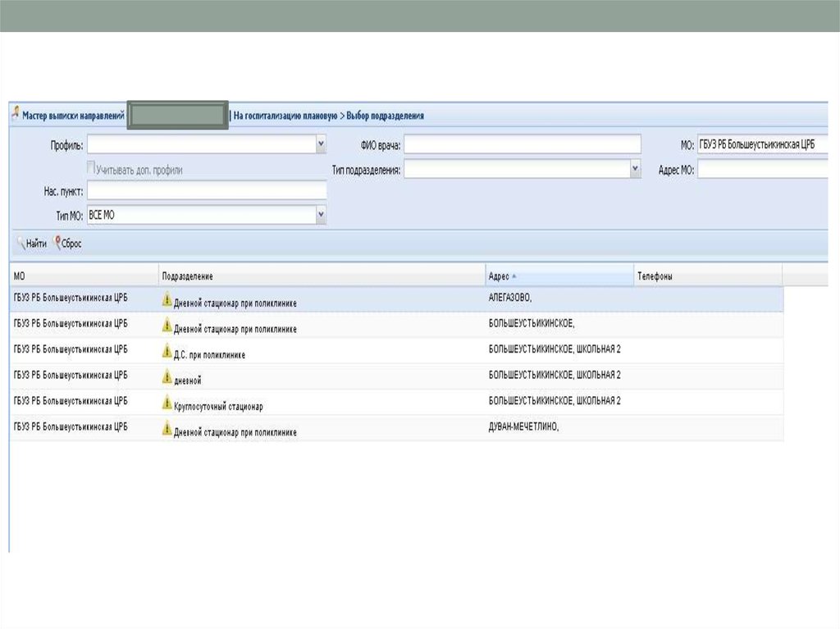Click the Адрес МО input field
Screen dimensions: 840x629
coord(763,170)
